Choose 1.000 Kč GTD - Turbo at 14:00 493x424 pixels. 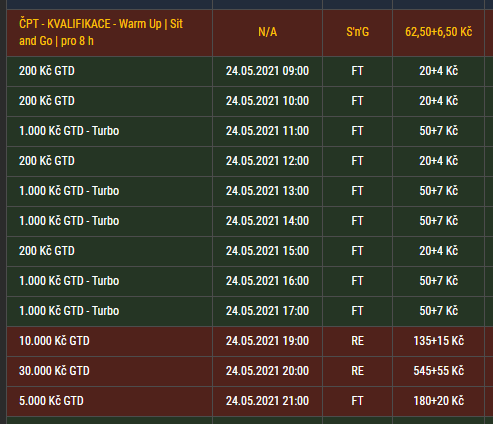point(69,221)
